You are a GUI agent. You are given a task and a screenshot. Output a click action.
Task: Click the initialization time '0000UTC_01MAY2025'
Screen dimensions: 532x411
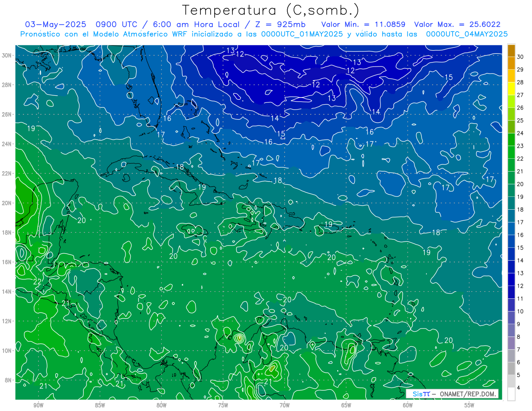click(x=302, y=34)
